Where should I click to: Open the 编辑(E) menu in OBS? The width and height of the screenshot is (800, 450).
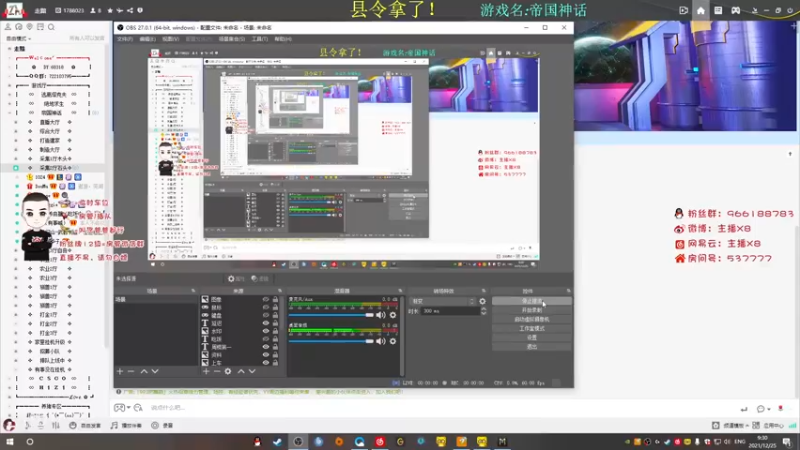click(147, 39)
